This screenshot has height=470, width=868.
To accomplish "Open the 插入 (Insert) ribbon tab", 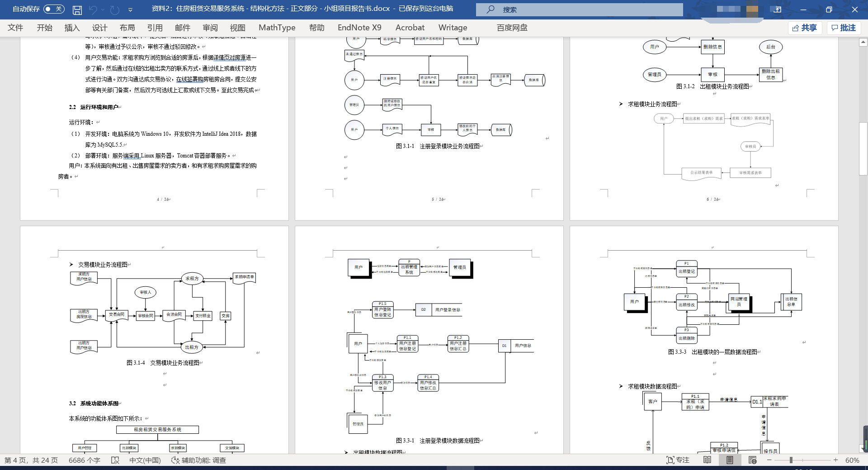I will point(72,28).
